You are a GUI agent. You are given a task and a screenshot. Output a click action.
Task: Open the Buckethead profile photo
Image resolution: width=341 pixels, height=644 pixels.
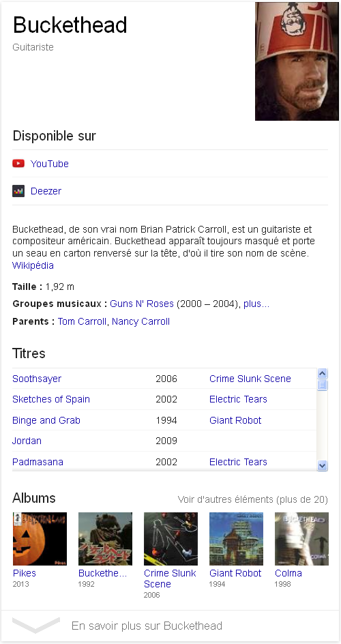coord(297,61)
